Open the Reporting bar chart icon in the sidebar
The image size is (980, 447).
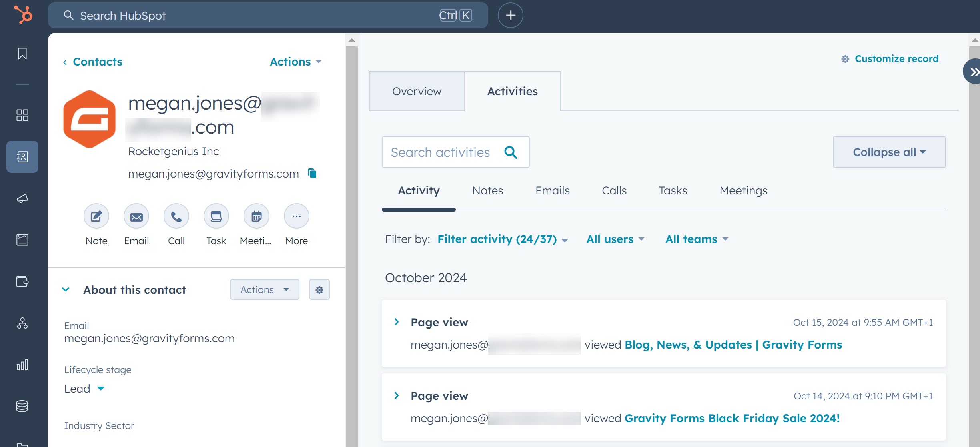(22, 365)
